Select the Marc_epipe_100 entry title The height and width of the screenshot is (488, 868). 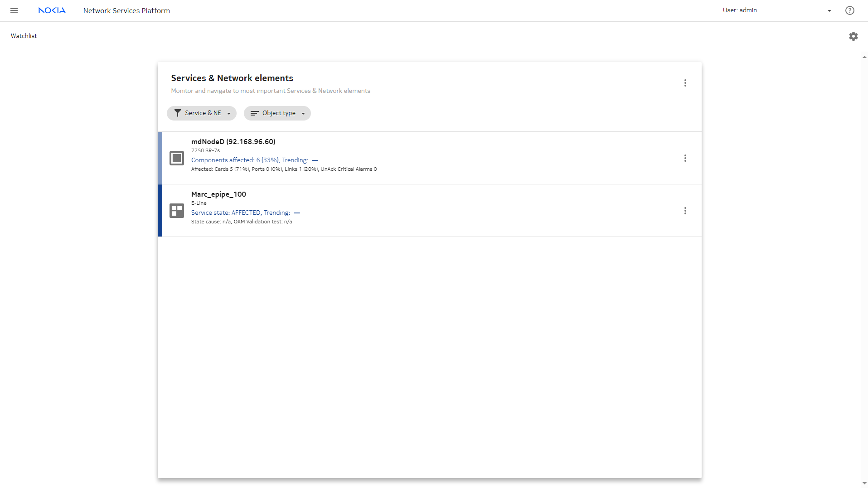pos(218,194)
